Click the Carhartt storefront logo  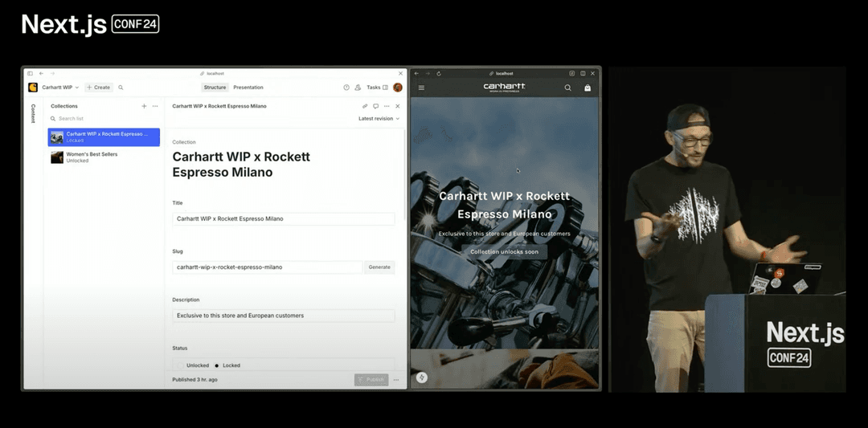tap(504, 88)
